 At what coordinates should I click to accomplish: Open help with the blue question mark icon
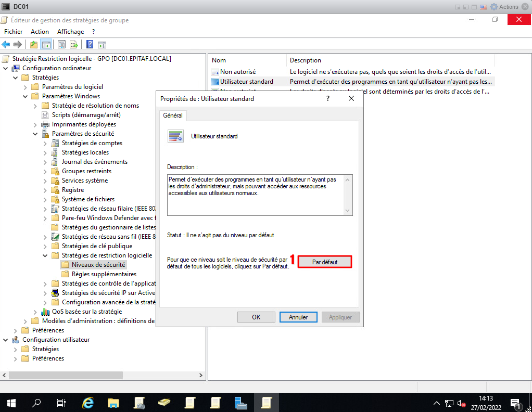tap(90, 44)
